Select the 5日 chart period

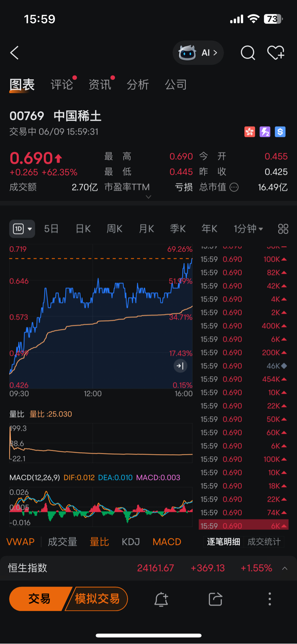pos(51,229)
